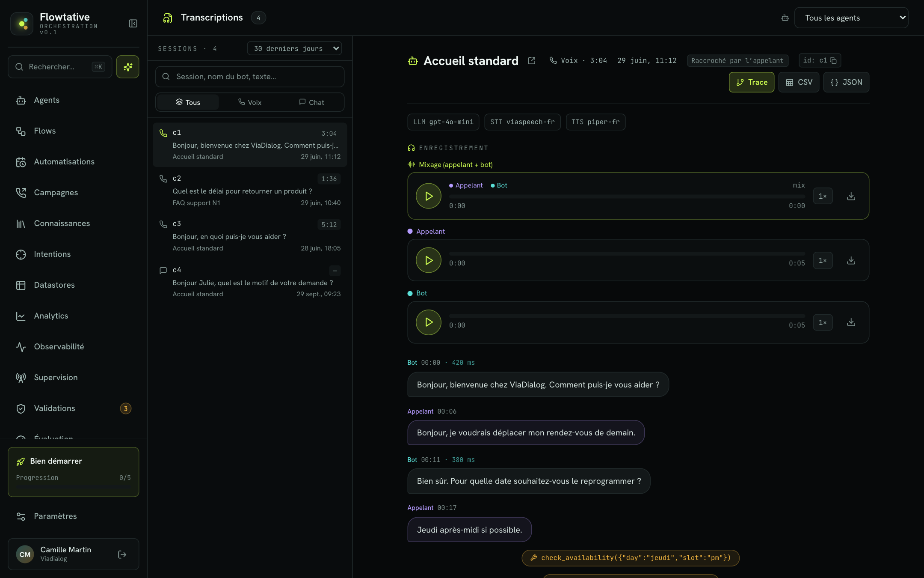
Task: Log out via icon next to Camille Martin
Action: [x=122, y=554]
